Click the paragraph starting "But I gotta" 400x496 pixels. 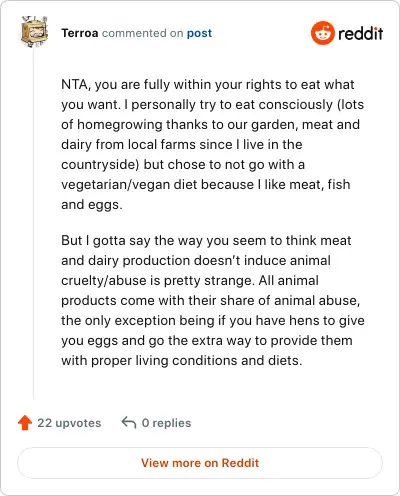tap(213, 300)
